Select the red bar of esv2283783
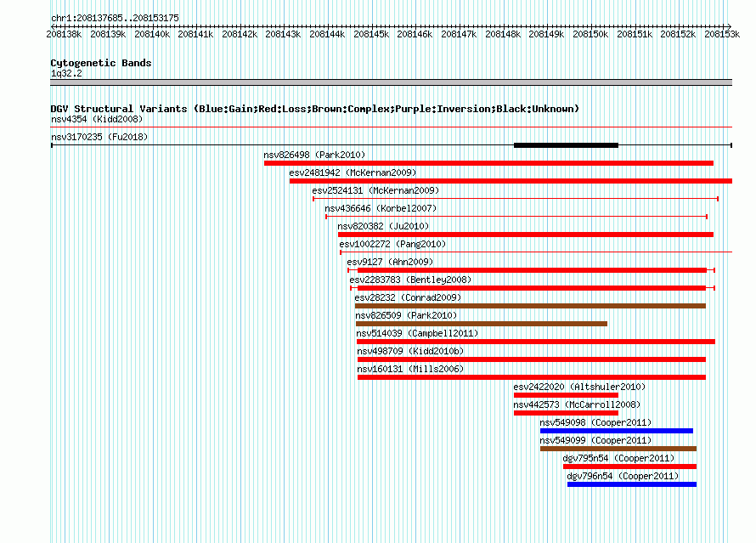 tap(531, 288)
